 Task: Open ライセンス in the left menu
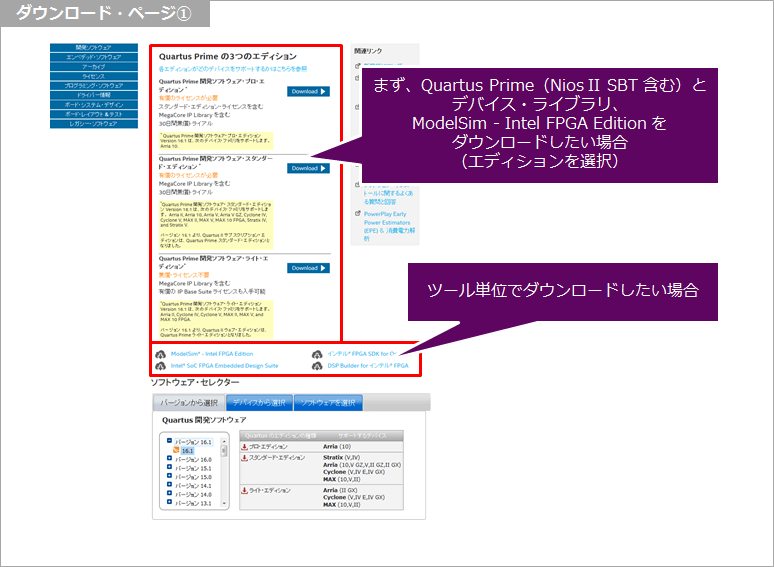pyautogui.click(x=94, y=76)
